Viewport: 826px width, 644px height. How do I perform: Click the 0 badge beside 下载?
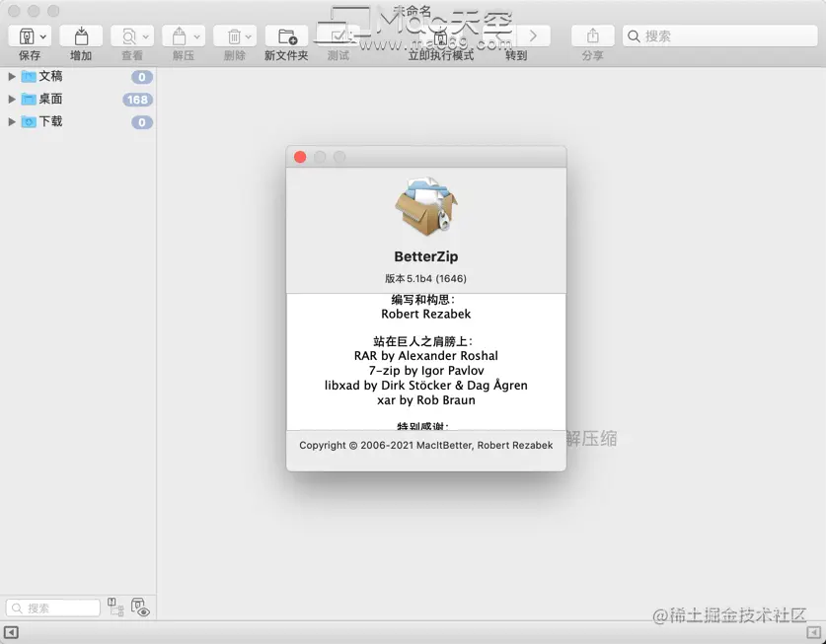[142, 122]
